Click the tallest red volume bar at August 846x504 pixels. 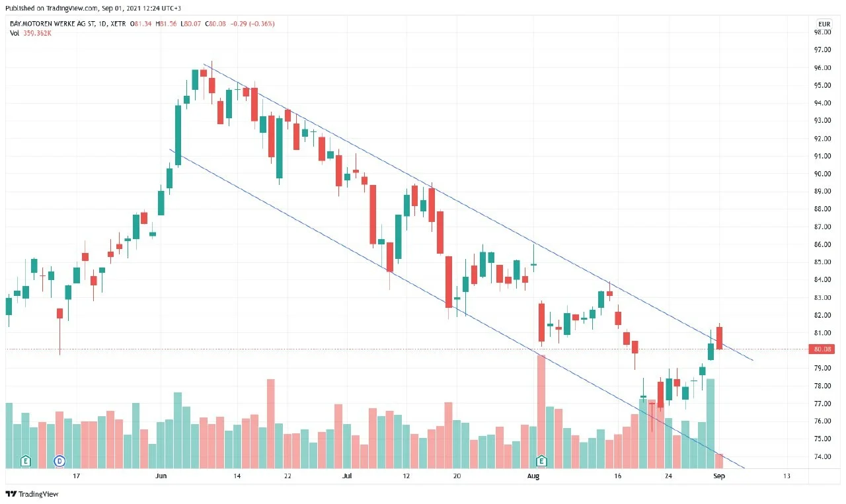[x=541, y=412]
